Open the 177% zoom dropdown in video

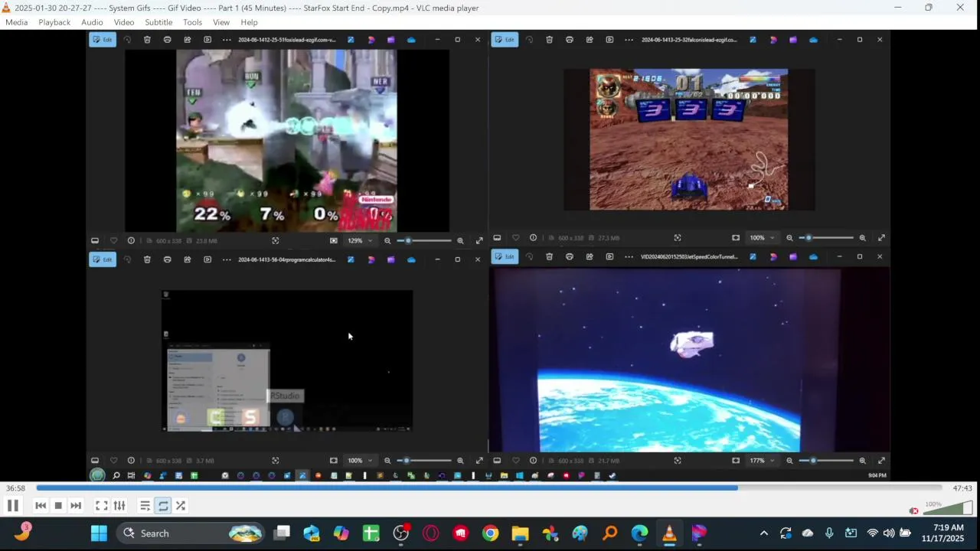click(x=762, y=461)
